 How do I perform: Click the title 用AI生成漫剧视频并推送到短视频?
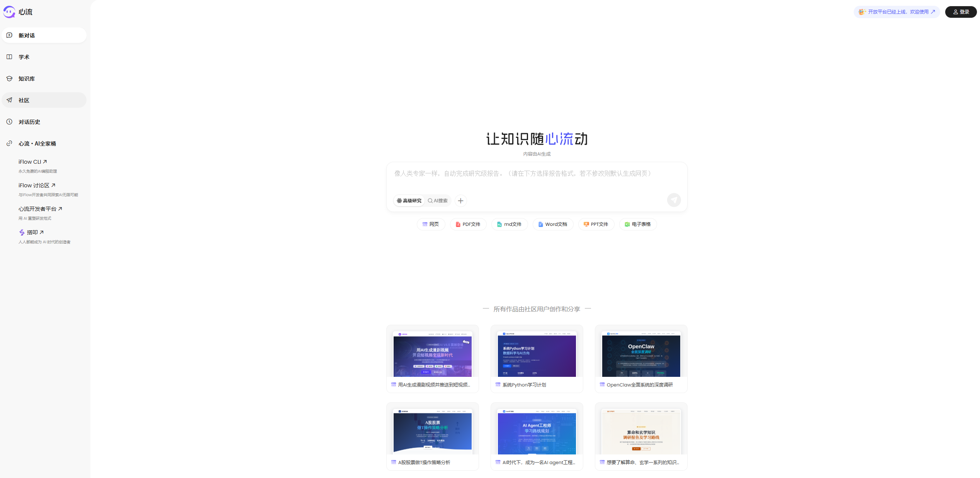[x=434, y=385]
